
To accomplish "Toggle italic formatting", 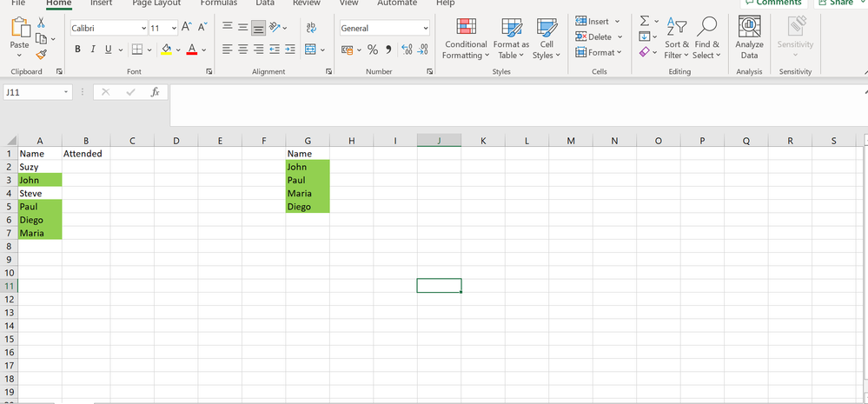I will pyautogui.click(x=92, y=50).
